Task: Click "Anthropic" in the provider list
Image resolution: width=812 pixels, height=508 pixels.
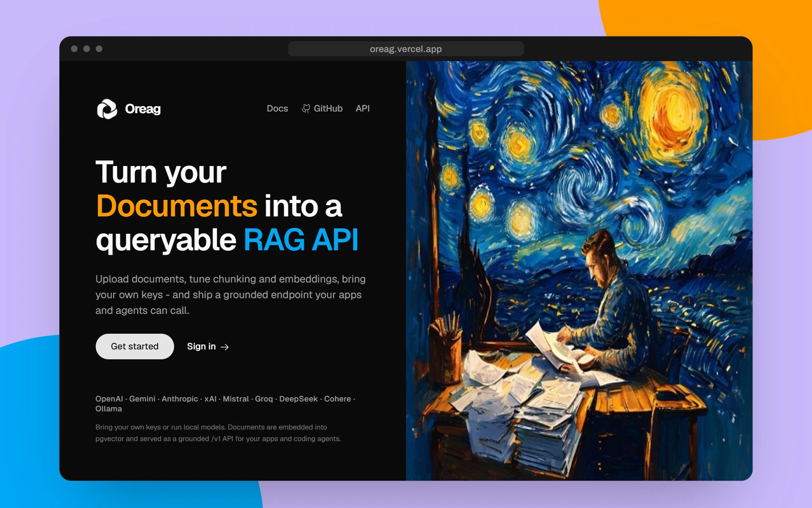Action: pos(180,399)
